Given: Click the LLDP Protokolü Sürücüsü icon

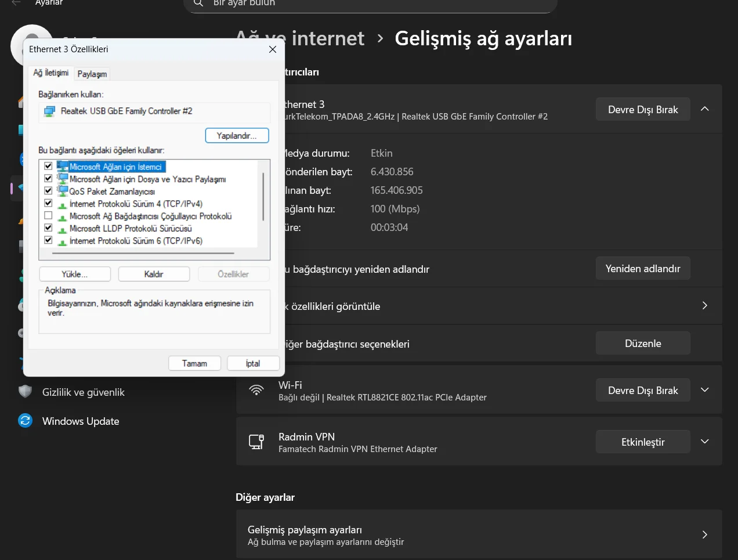Looking at the screenshot, I should pos(63,229).
